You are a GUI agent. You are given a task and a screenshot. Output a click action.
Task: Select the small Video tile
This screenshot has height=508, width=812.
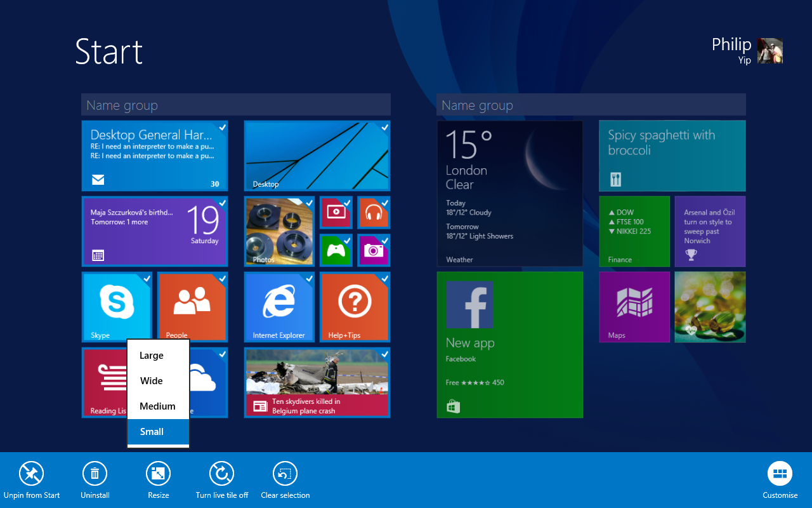336,212
